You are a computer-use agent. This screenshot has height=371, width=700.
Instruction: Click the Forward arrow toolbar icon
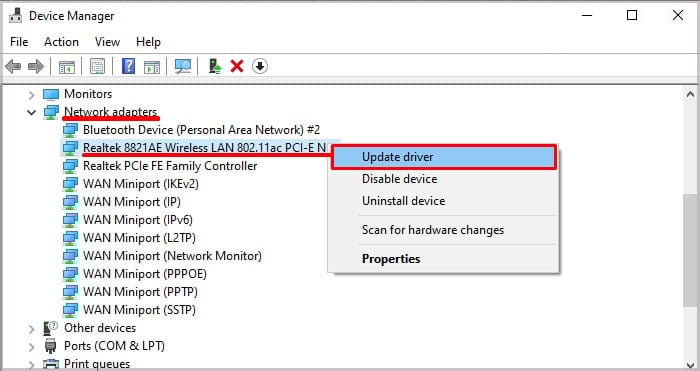coord(36,67)
